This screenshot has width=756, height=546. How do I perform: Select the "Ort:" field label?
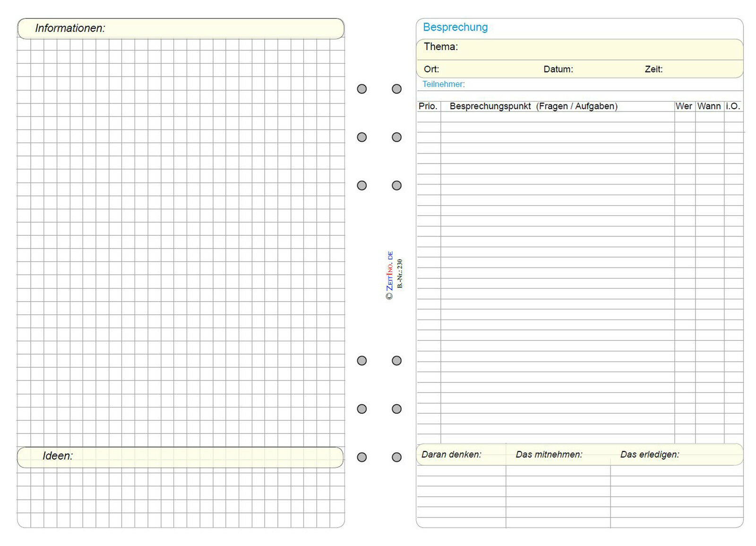(x=431, y=69)
